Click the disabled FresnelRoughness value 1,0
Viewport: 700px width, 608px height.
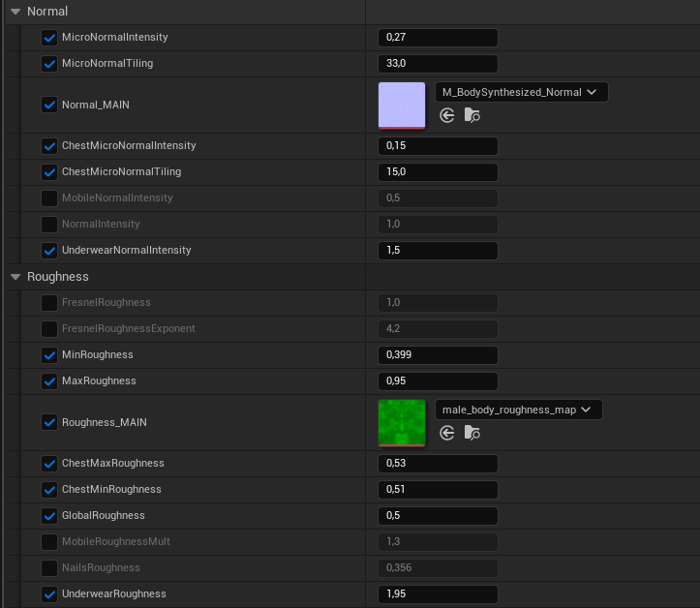[438, 303]
